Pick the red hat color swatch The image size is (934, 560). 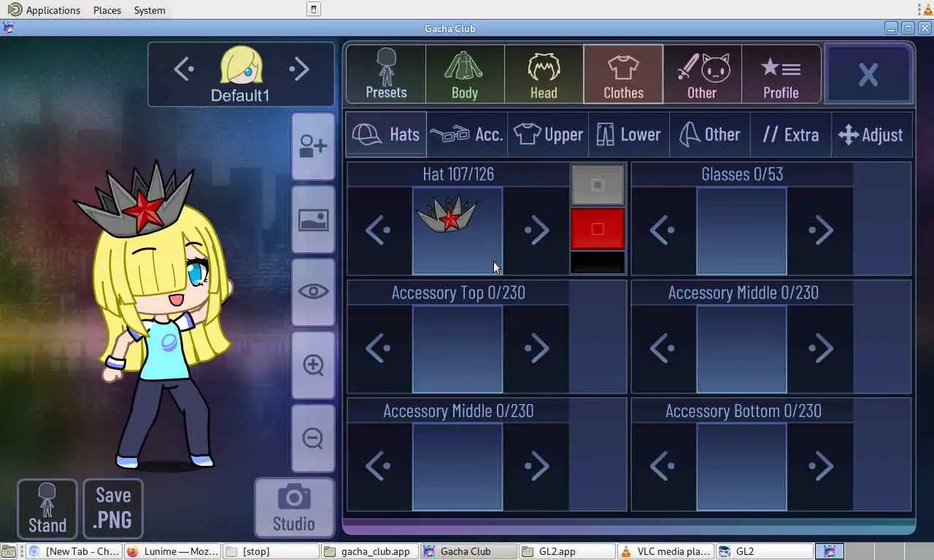tap(598, 229)
